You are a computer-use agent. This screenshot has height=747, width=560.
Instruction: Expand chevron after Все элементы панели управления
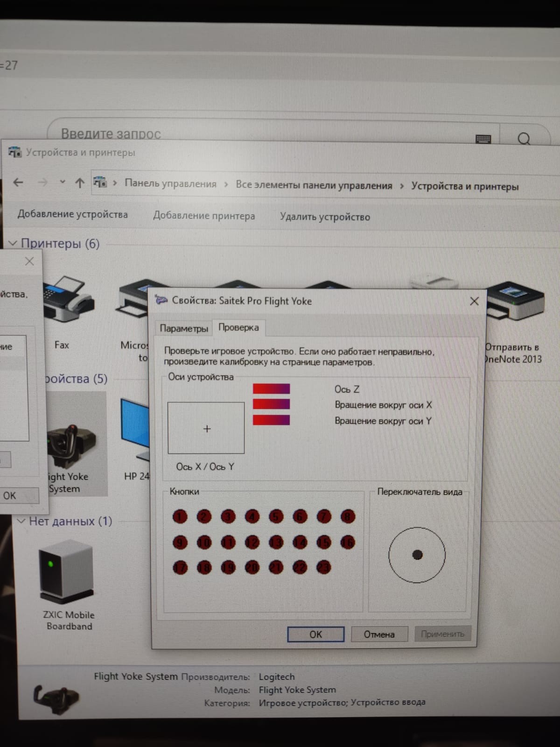tap(402, 186)
